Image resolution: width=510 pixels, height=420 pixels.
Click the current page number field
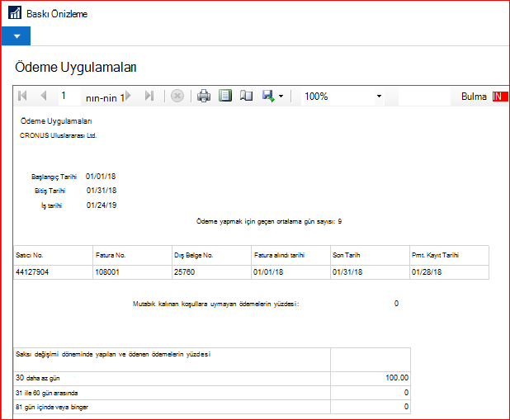pos(69,96)
